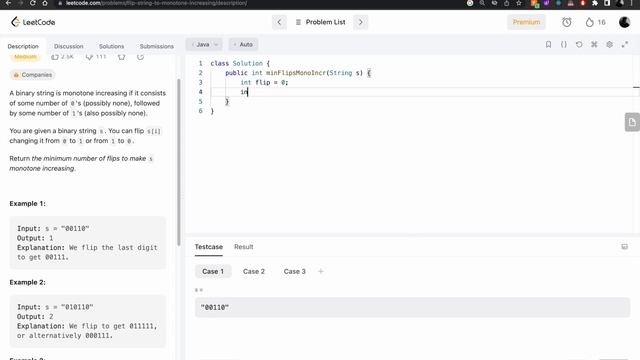Select the Testcase tab
Screen dimensions: 640x360
[209, 247]
